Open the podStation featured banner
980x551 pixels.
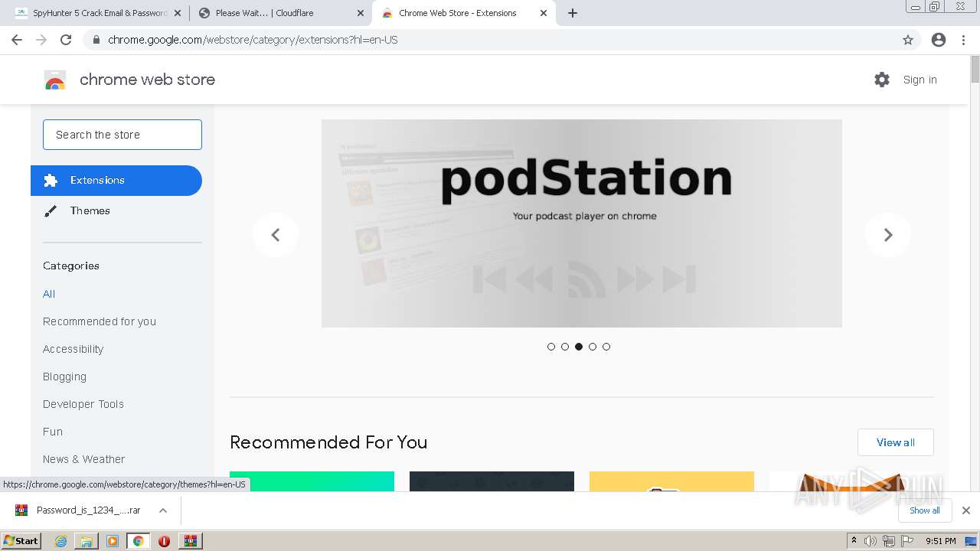(x=582, y=223)
